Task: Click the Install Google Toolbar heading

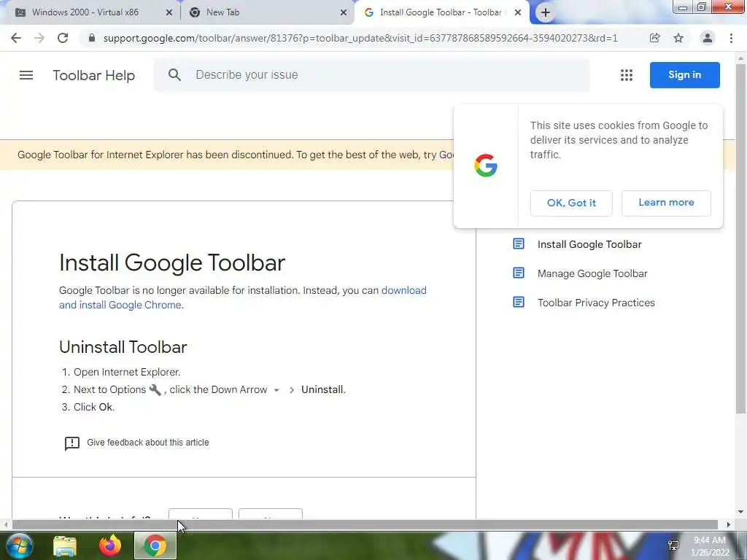Action: point(172,262)
